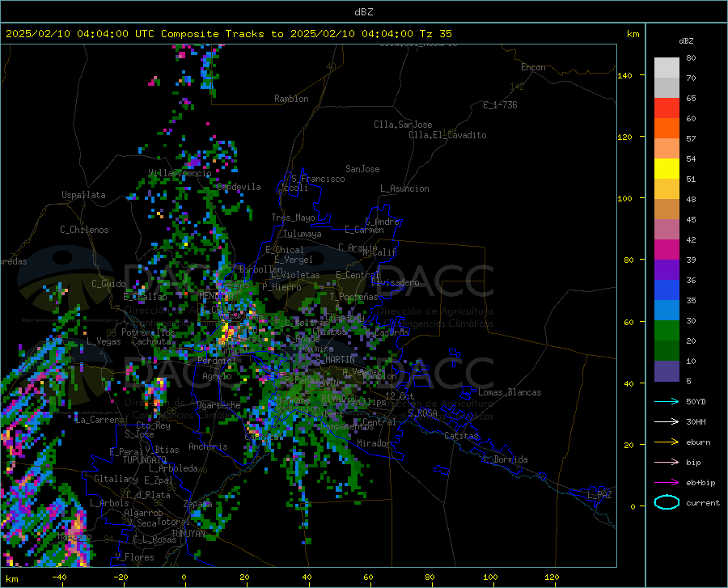
Task: Select the 51 dBZ yellow swatch
Action: [667, 169]
